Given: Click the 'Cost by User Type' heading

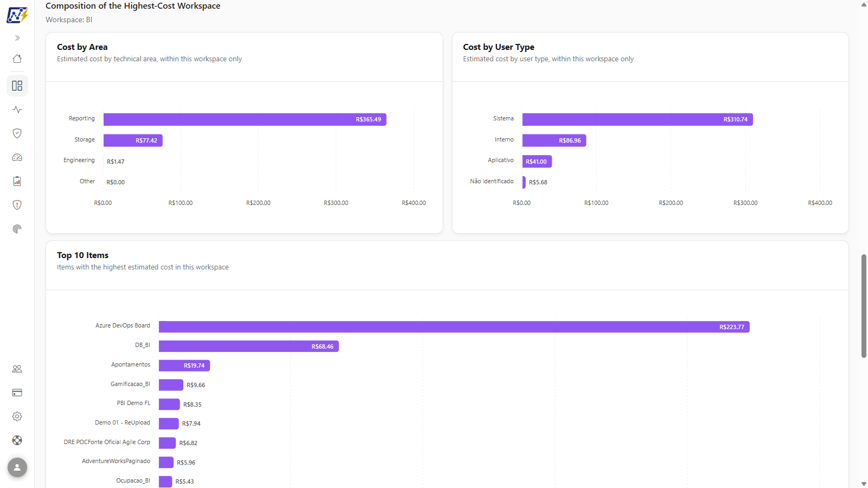Looking at the screenshot, I should pyautogui.click(x=499, y=47).
